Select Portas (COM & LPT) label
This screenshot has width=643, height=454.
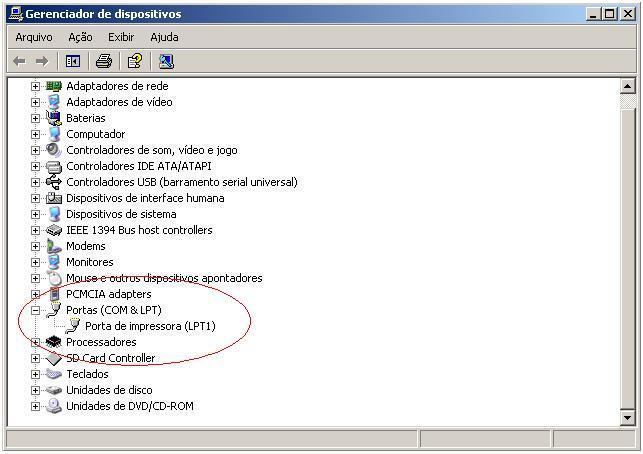(x=114, y=310)
